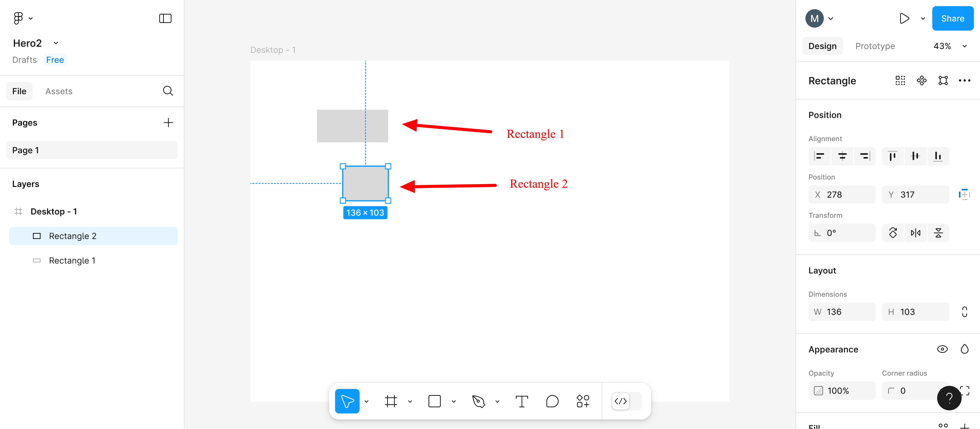Select Page 1 in Pages list
The height and width of the screenshot is (429, 980).
[92, 150]
